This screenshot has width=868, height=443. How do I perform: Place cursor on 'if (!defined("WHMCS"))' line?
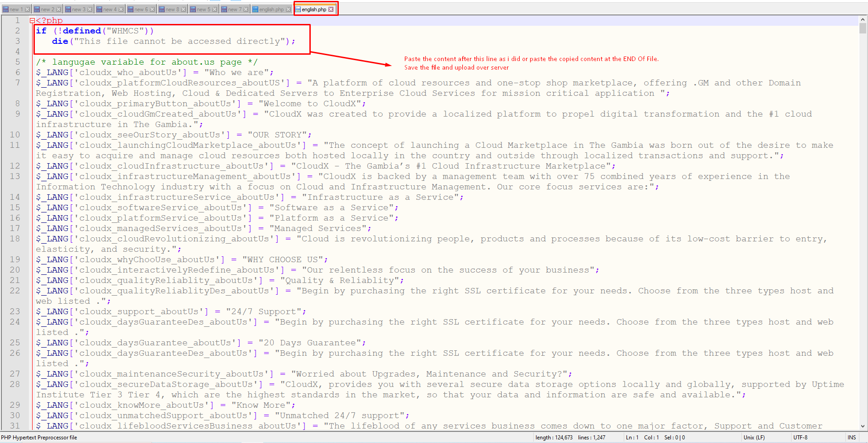click(95, 31)
